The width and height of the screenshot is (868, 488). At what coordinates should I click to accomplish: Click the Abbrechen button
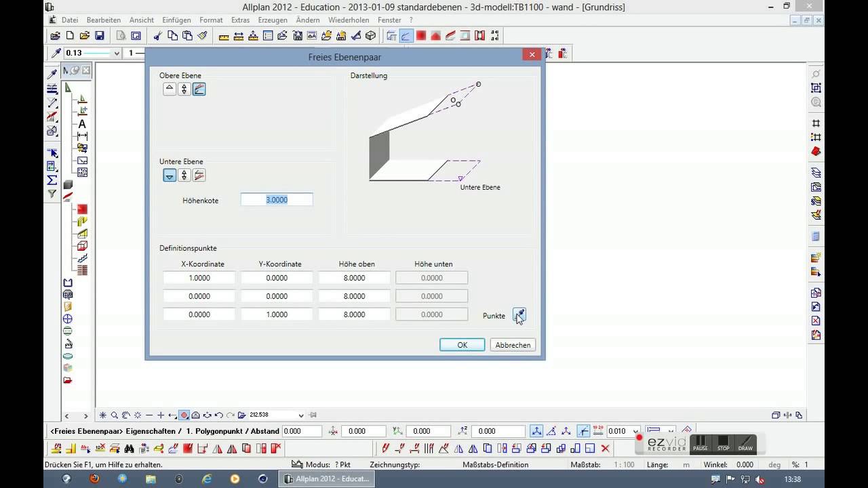coord(513,345)
